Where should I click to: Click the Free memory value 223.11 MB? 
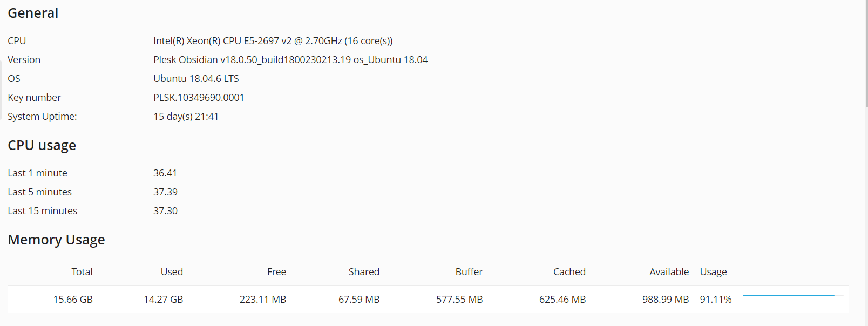tap(263, 300)
